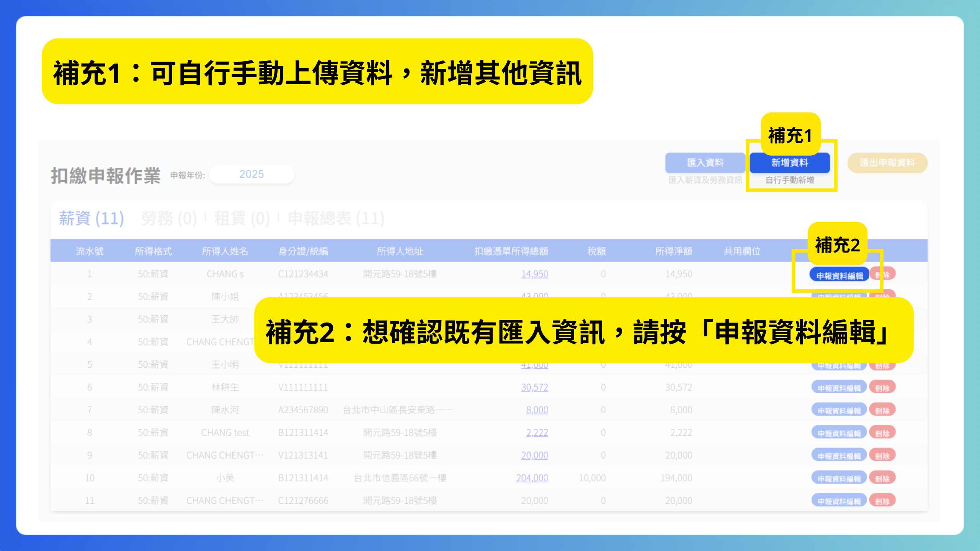This screenshot has width=980, height=551.
Task: Click the 8,000 amount link for 陳水河
Action: (537, 410)
